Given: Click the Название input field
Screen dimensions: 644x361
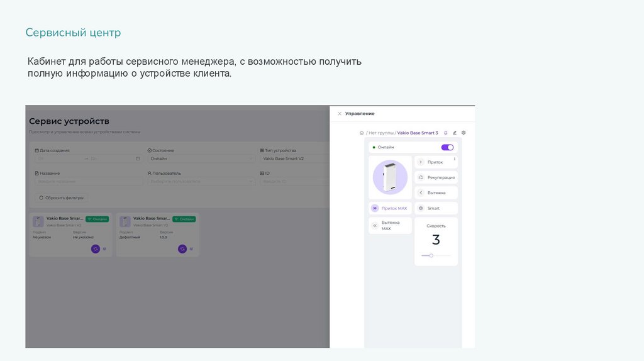Looking at the screenshot, I should [x=89, y=181].
